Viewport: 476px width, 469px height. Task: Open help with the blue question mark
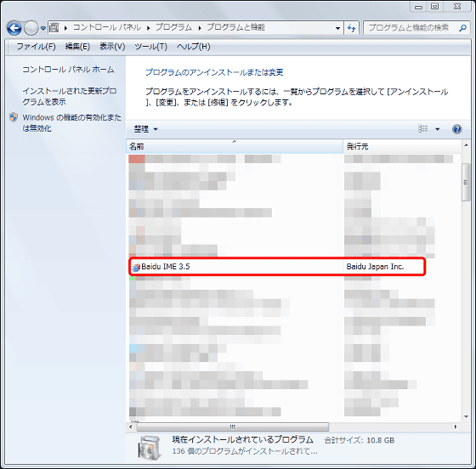point(457,129)
